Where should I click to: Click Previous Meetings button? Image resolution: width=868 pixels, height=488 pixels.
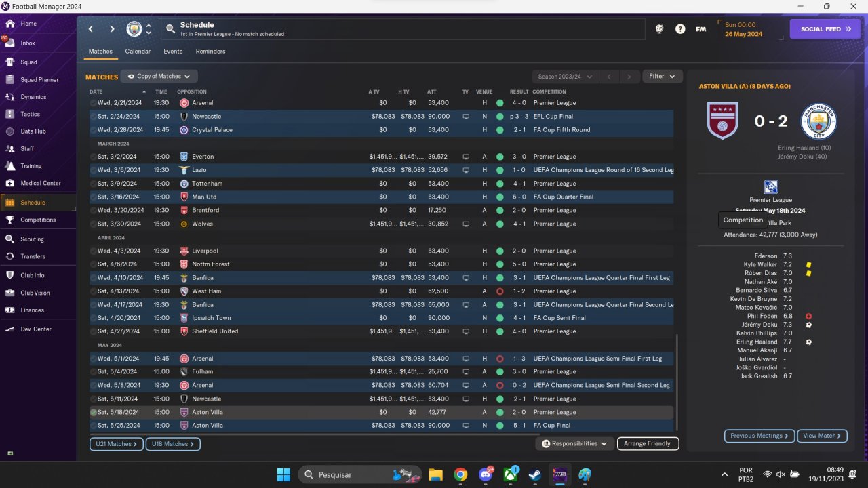point(759,436)
